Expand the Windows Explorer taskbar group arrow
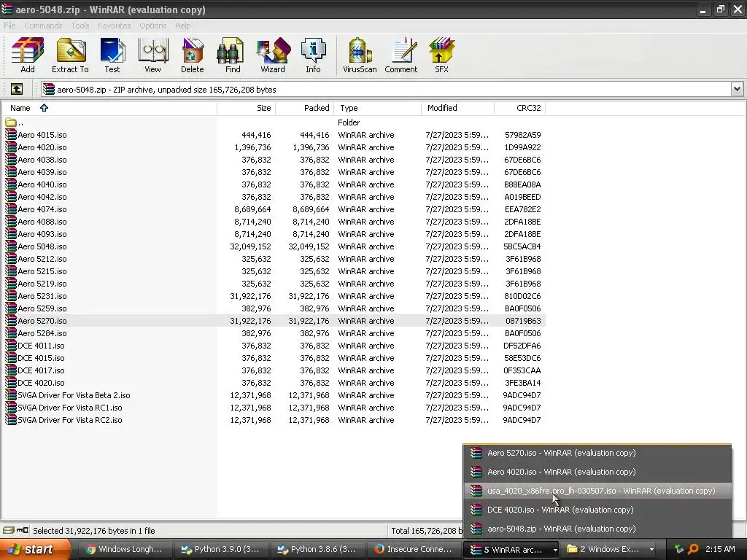 651,550
